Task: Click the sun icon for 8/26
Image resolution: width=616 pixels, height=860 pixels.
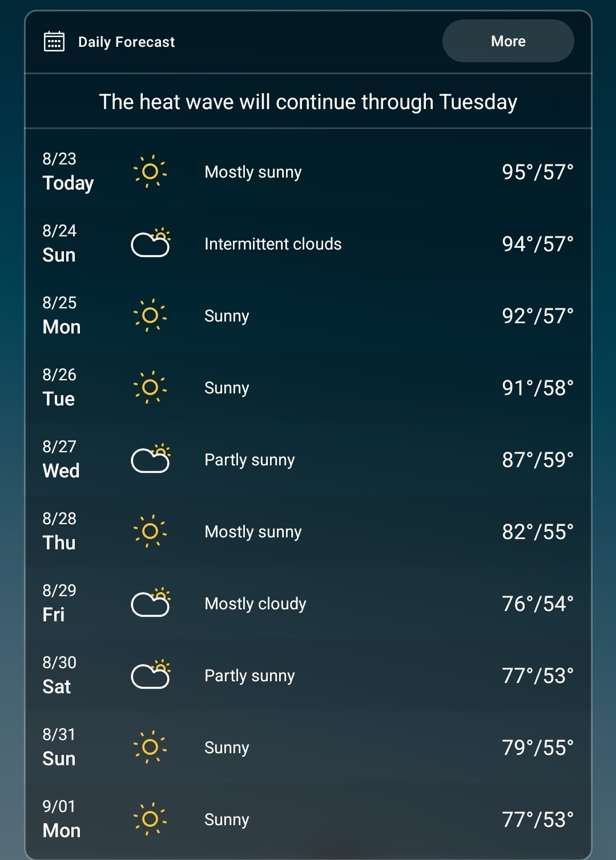Action: point(150,387)
